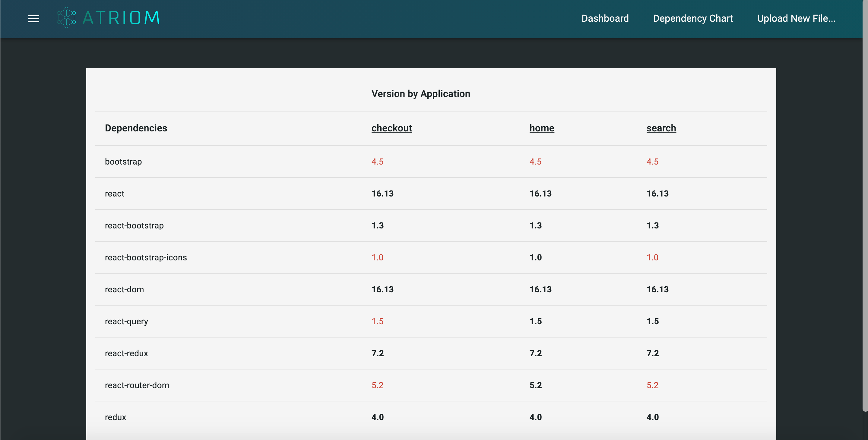This screenshot has width=868, height=440.
Task: Click the react-bootstrap-icons dependency name
Action: (146, 258)
